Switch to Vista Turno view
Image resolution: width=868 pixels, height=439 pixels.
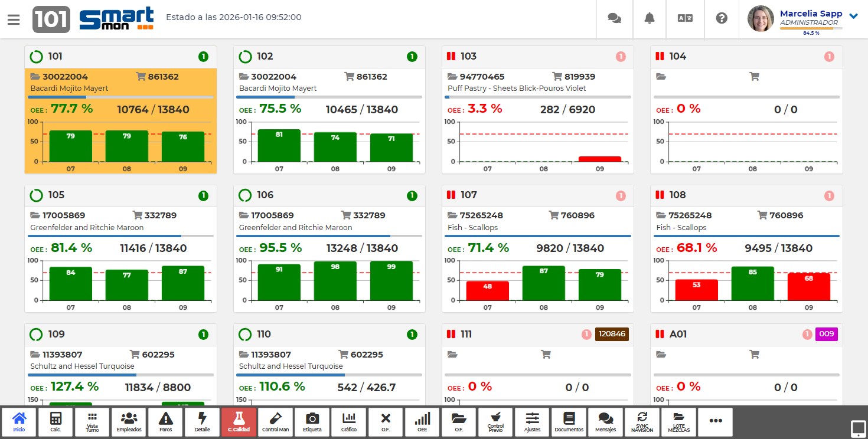click(x=93, y=422)
